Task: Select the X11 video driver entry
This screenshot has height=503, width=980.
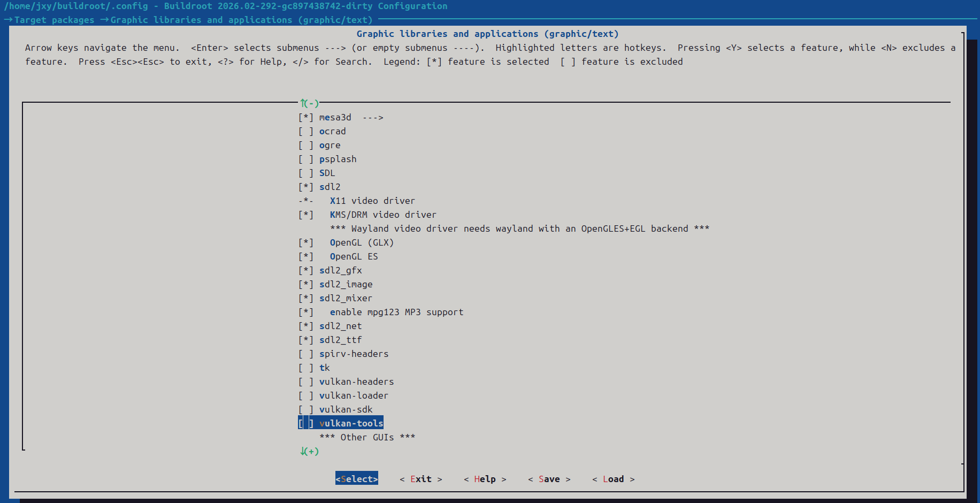Action: [372, 201]
